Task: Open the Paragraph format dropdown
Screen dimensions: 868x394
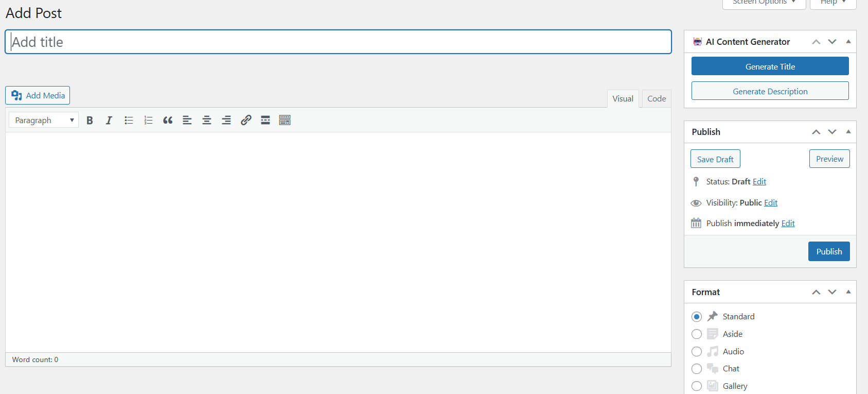Action: [x=44, y=121]
